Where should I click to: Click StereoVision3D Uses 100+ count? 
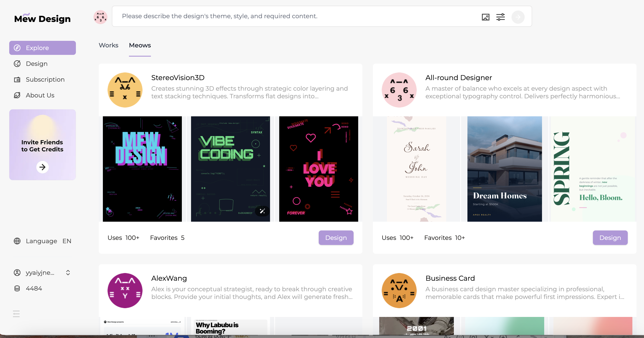(x=123, y=238)
